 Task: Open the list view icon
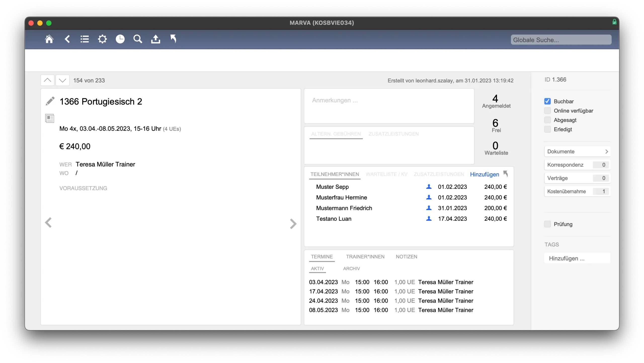pos(85,39)
